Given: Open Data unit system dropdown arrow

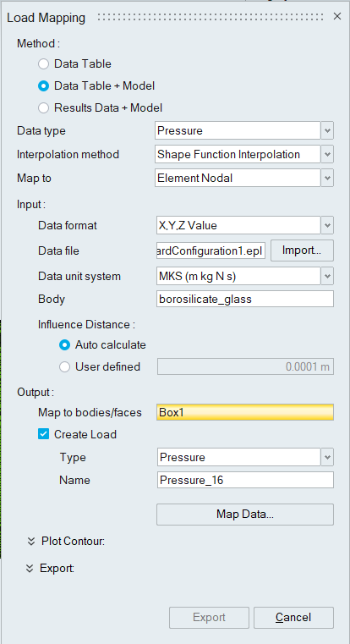Looking at the screenshot, I should pyautogui.click(x=327, y=277).
